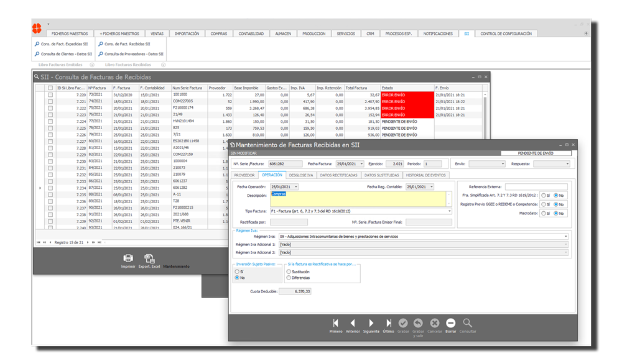
Task: Go to first record with Primero
Action: [336, 323]
